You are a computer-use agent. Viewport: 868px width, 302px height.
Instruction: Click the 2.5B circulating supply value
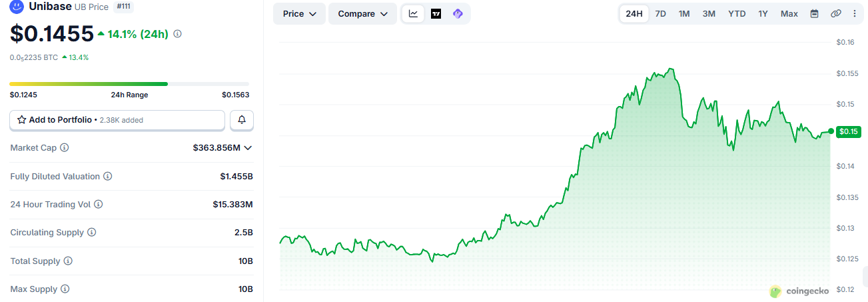[x=244, y=233]
